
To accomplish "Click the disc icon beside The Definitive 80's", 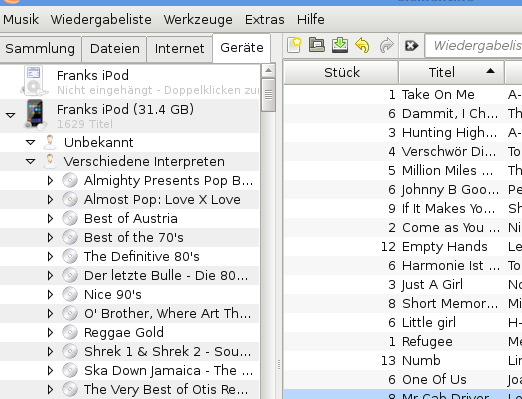I will (70, 256).
